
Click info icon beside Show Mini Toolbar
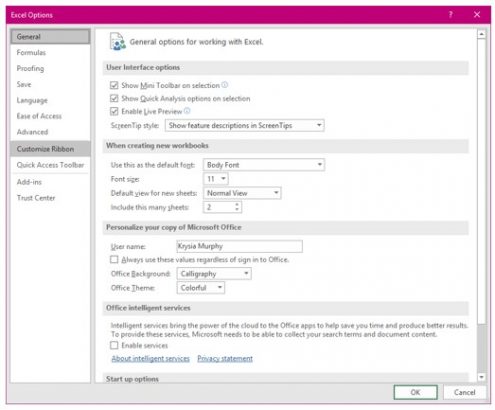pos(225,85)
